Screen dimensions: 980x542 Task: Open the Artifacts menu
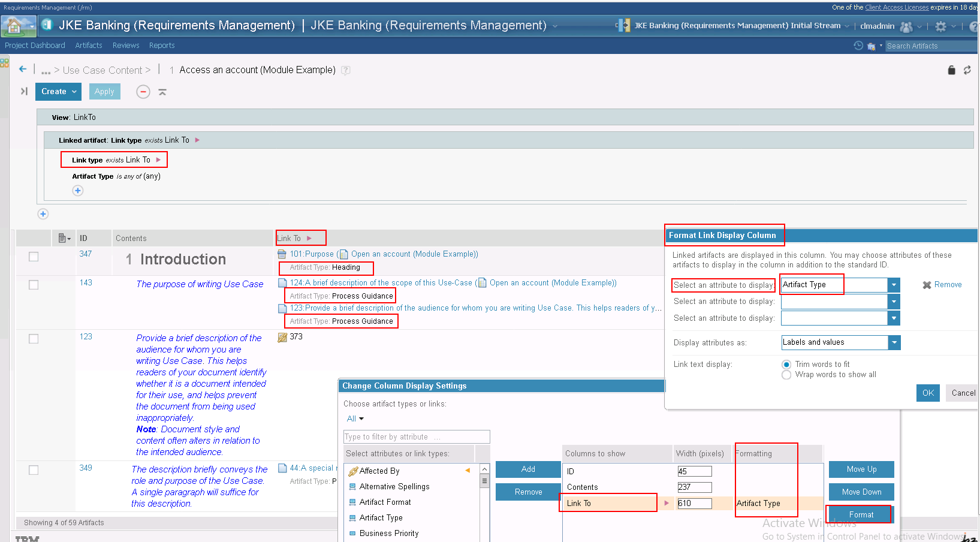pyautogui.click(x=89, y=46)
